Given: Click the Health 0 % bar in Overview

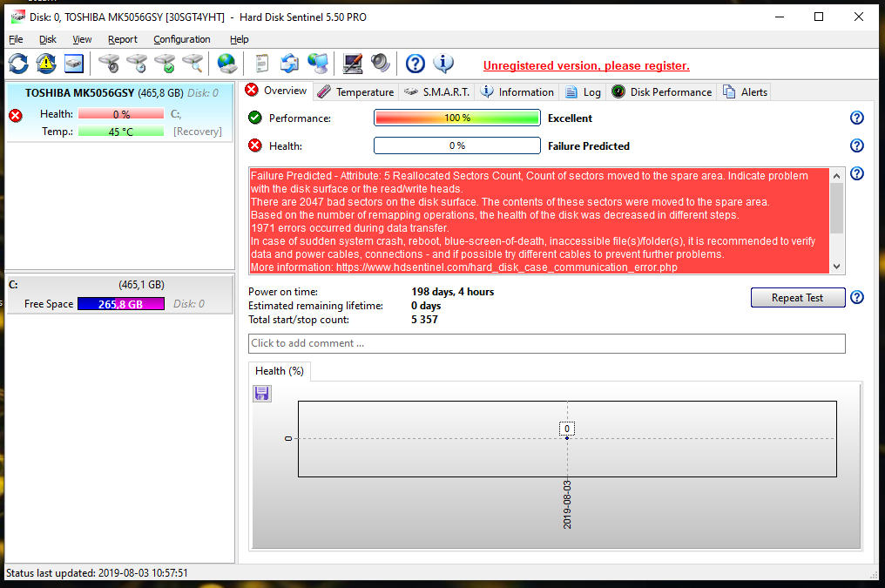Looking at the screenshot, I should [x=456, y=145].
